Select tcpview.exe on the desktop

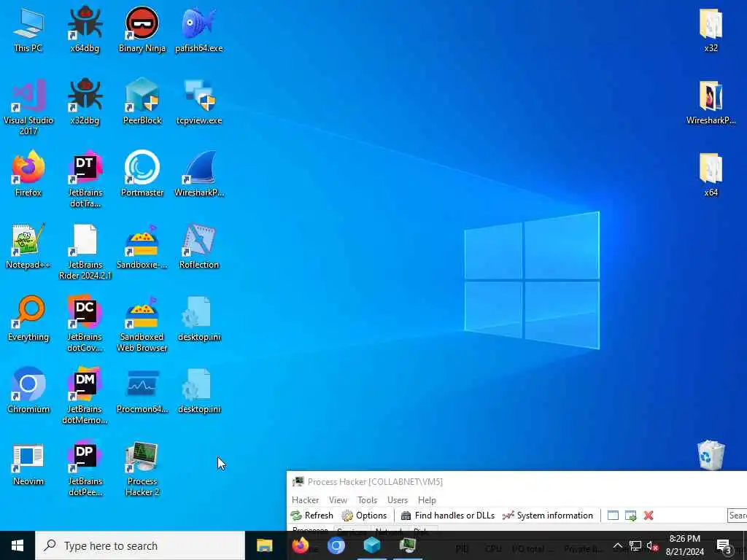tap(198, 102)
